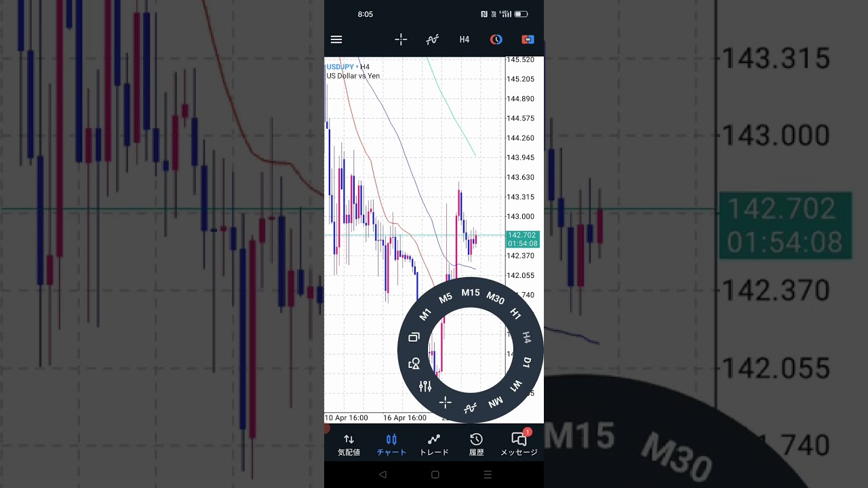Tap indicators icon in the radial menu
The height and width of the screenshot is (488, 868).
point(470,407)
